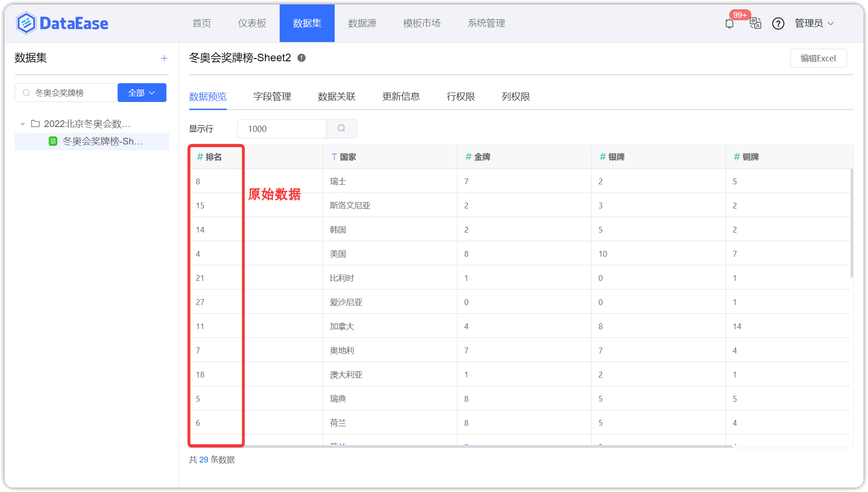
Task: Click the search icon next to 1000
Action: [341, 129]
